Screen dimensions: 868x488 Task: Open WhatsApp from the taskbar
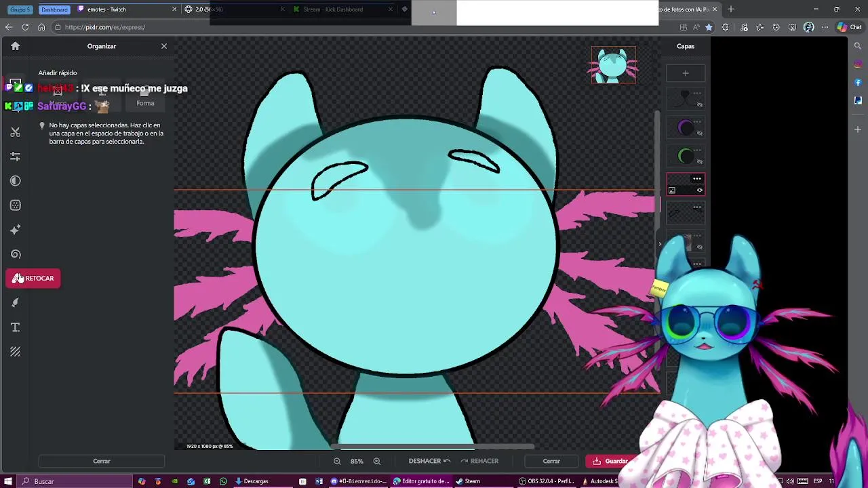[x=223, y=481]
